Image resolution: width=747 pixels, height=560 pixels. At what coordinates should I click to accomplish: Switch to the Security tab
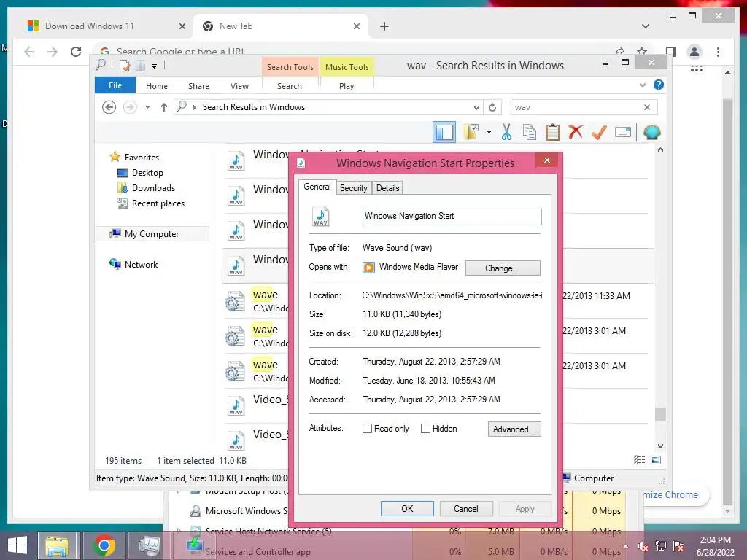(x=354, y=188)
